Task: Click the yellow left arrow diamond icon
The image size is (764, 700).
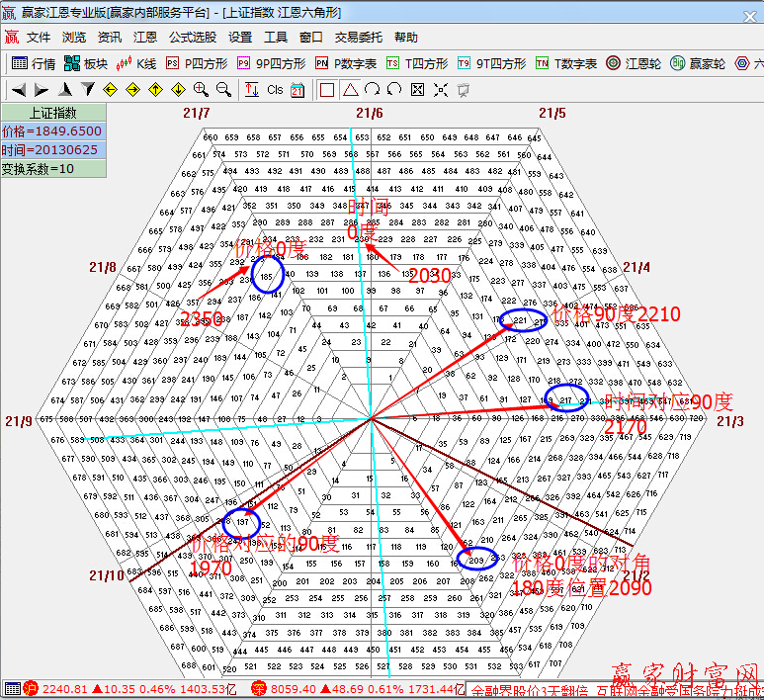Action: (x=110, y=89)
